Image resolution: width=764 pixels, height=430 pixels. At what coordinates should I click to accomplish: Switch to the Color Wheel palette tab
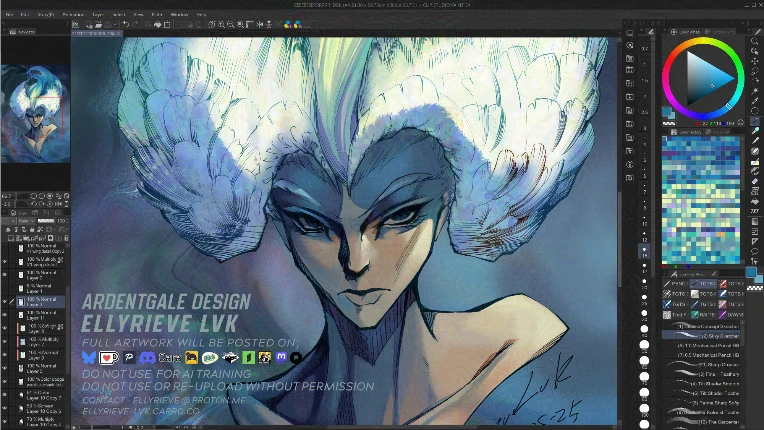tap(686, 32)
